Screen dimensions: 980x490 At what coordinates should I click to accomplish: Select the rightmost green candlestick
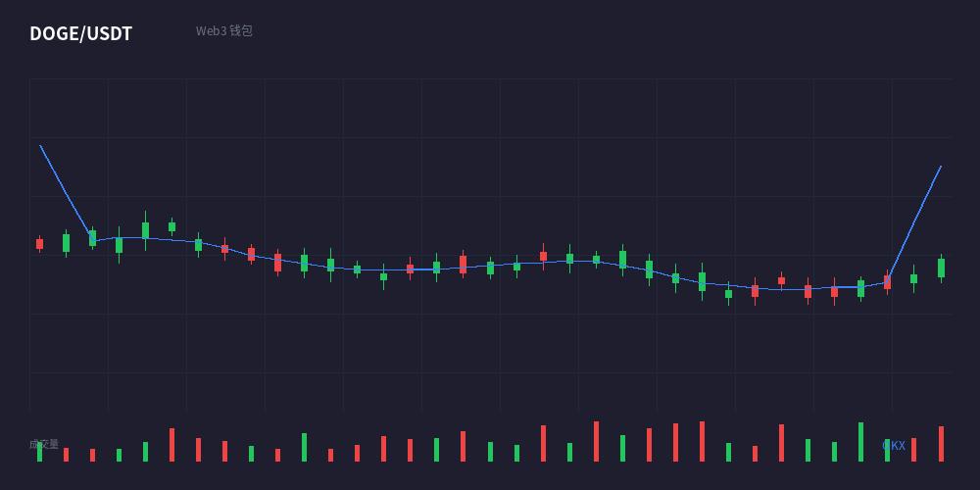(x=941, y=269)
